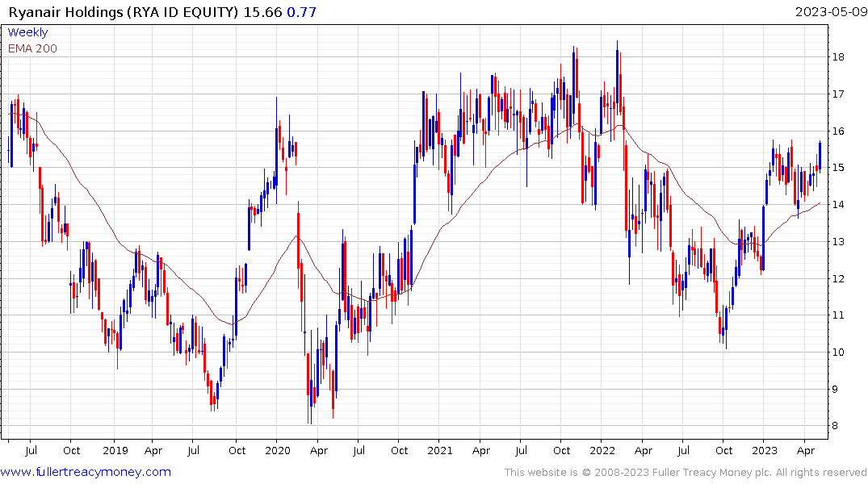The height and width of the screenshot is (484, 868).
Task: Click the Weekly interval label
Action: click(27, 32)
